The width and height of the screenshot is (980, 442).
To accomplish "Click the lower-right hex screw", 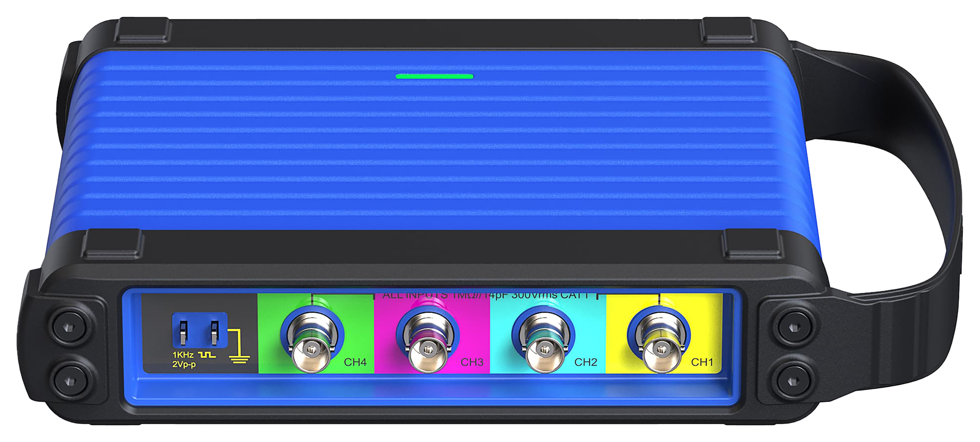I will click(793, 381).
